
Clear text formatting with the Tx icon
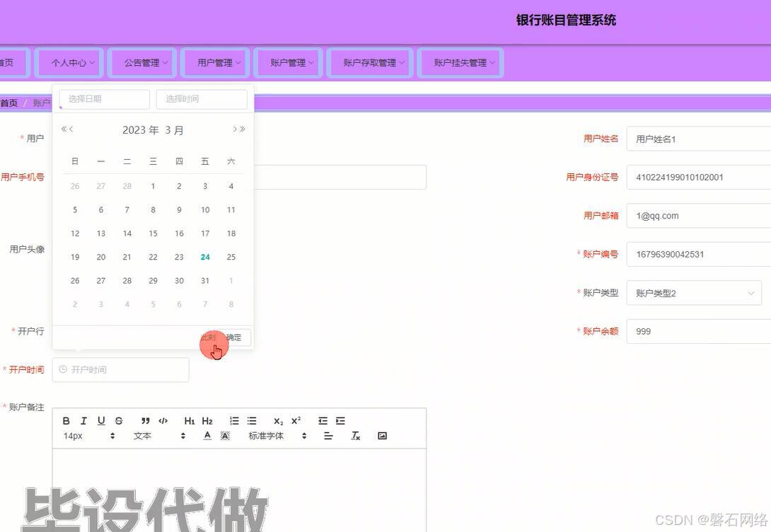(355, 436)
